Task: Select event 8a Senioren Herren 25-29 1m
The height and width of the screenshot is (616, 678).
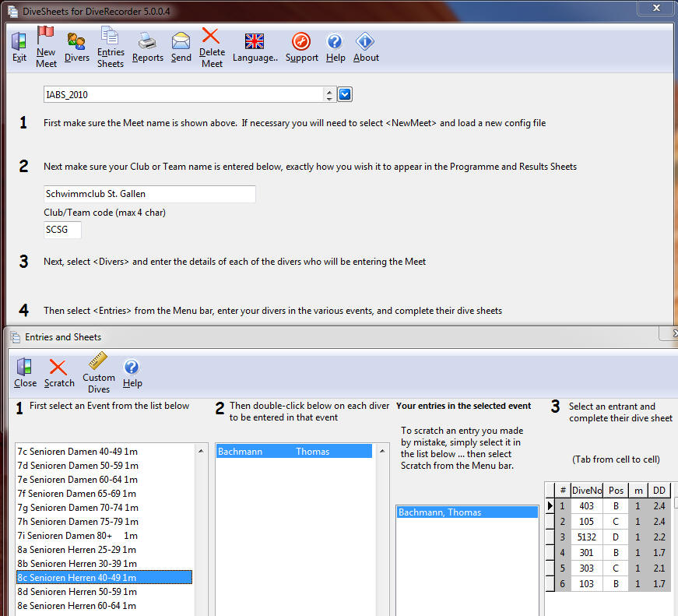Action: [x=104, y=550]
